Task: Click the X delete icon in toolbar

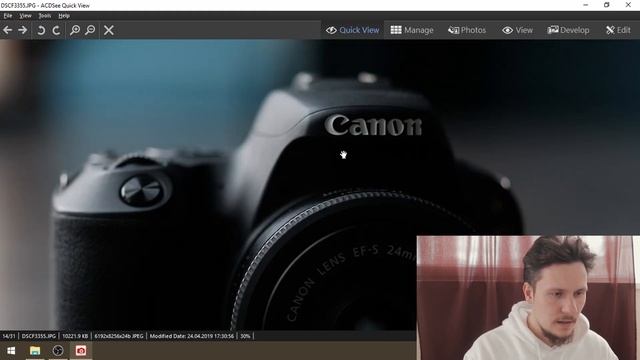Action: (109, 30)
